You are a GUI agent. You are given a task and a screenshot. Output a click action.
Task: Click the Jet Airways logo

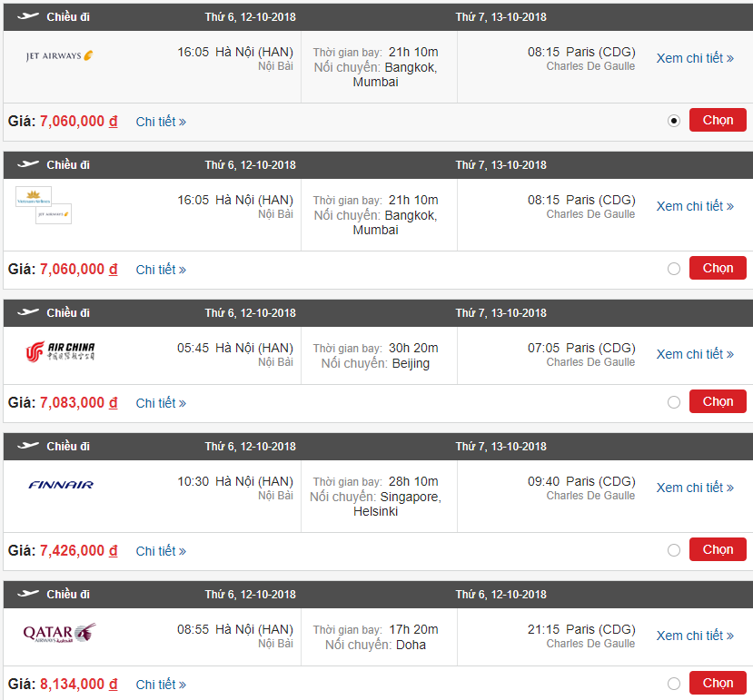click(x=60, y=56)
